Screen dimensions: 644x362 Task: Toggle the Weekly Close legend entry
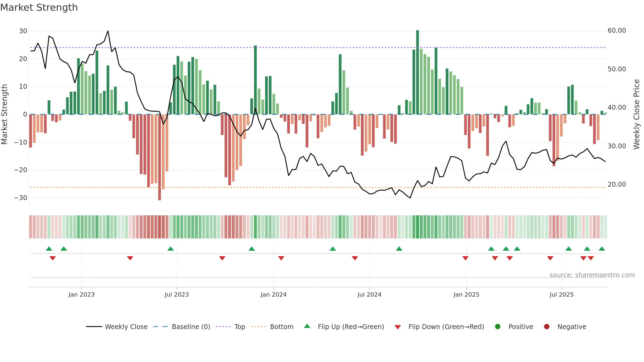tap(117, 327)
